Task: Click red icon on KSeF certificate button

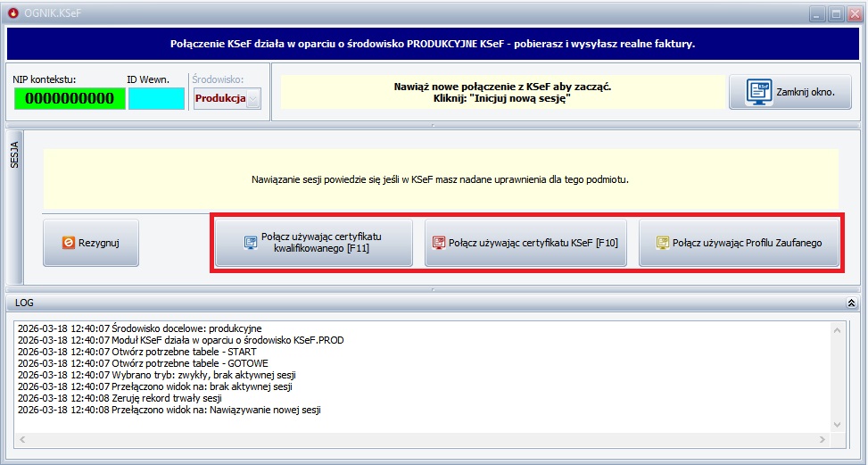Action: point(439,243)
